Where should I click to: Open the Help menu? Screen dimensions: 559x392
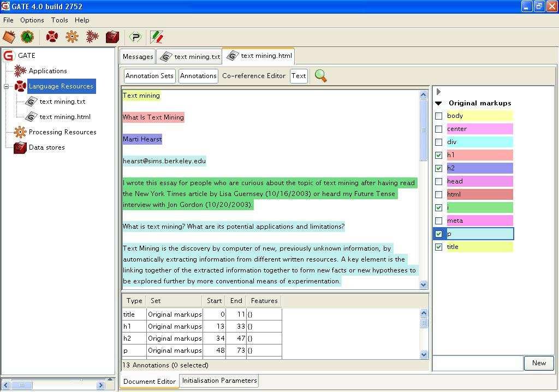(x=82, y=20)
